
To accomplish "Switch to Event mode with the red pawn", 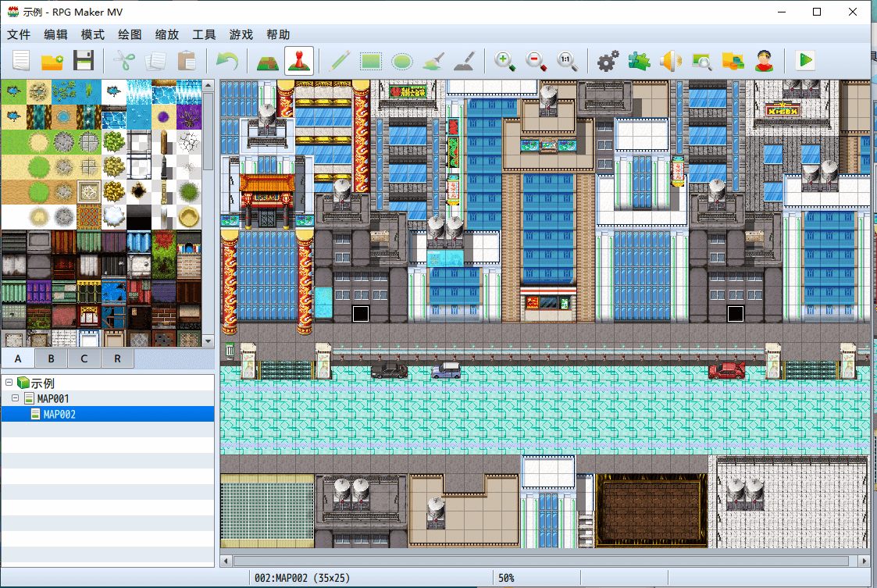I will (298, 60).
